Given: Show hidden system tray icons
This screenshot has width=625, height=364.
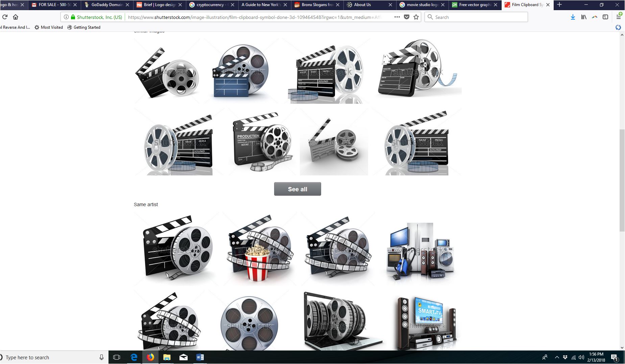Looking at the screenshot, I should 557,357.
